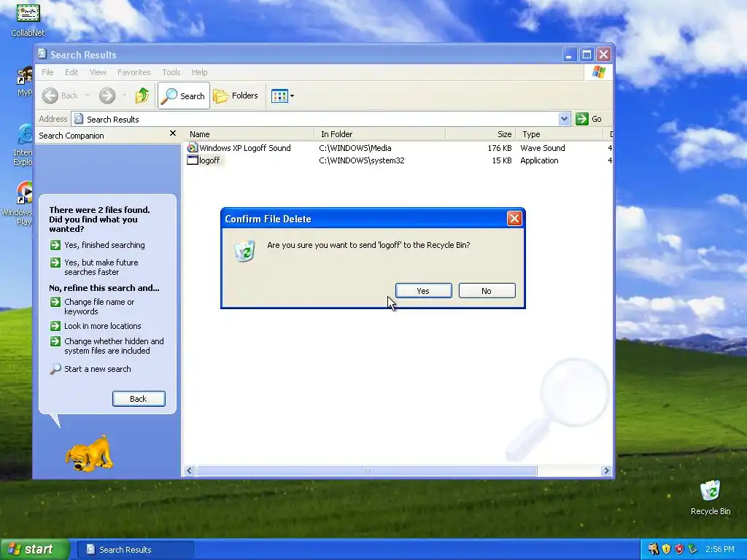747x560 pixels.
Task: Open Internet Explorer desktop icon
Action: pyautogui.click(x=23, y=144)
